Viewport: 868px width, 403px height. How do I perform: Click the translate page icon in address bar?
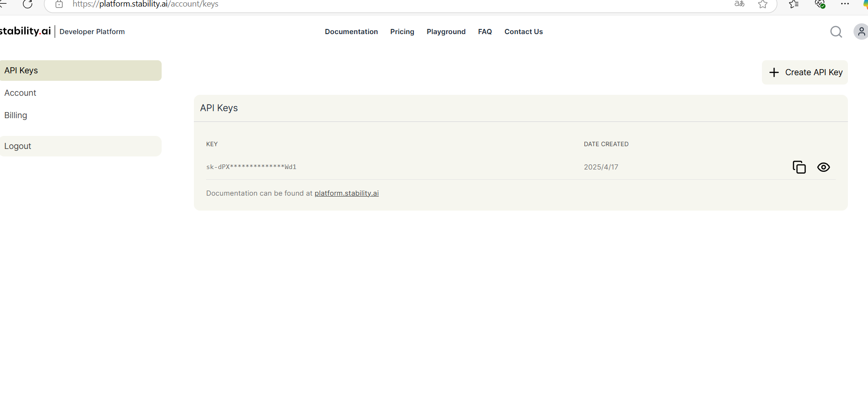(740, 4)
